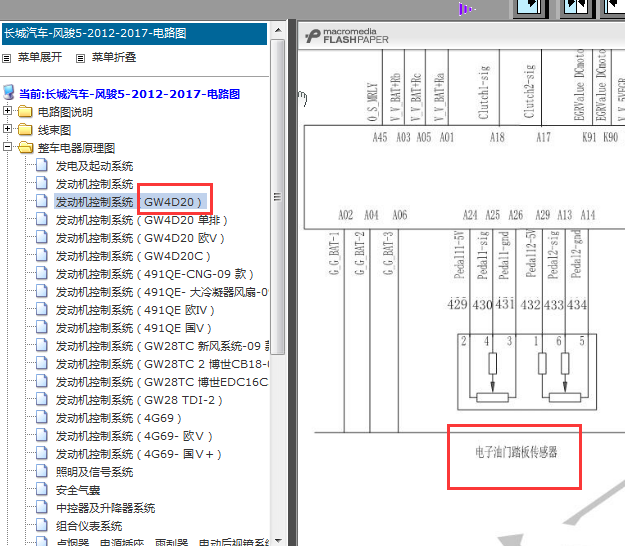This screenshot has height=546, width=625.
Task: Open 发动机控制系统 (GW28TC 博世EDC16C)
Action: tap(162, 382)
